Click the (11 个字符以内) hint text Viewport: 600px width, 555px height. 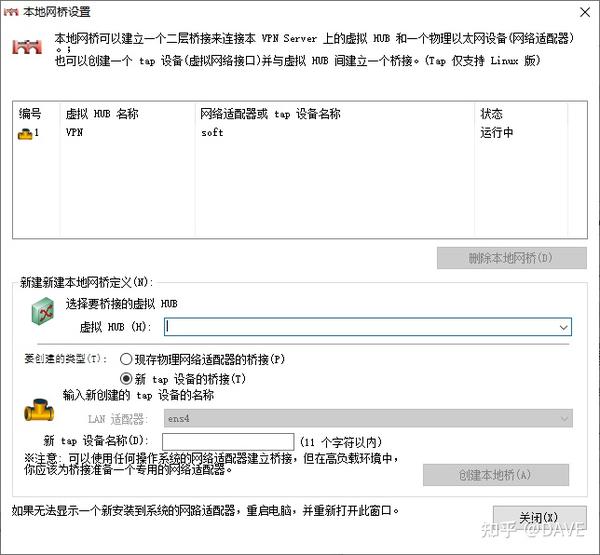341,442
